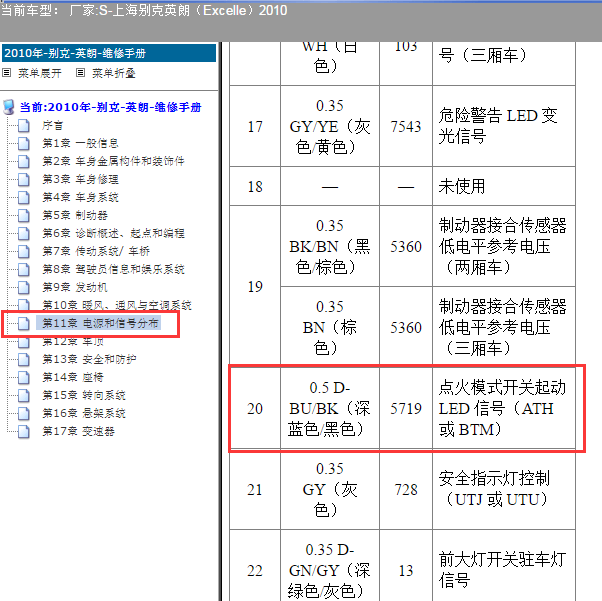This screenshot has height=601, width=602.
Task: Click the 0.35 D-GN/GY wire cell
Action: tap(330, 565)
